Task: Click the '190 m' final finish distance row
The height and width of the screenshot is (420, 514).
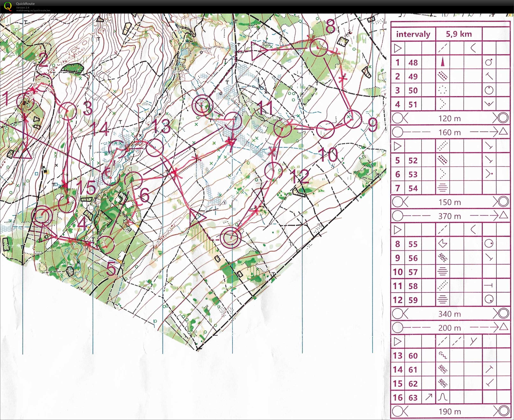Action: [450, 411]
